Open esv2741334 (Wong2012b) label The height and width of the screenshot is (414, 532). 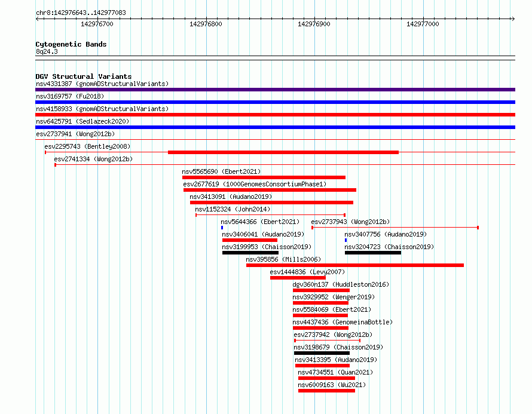click(x=93, y=159)
